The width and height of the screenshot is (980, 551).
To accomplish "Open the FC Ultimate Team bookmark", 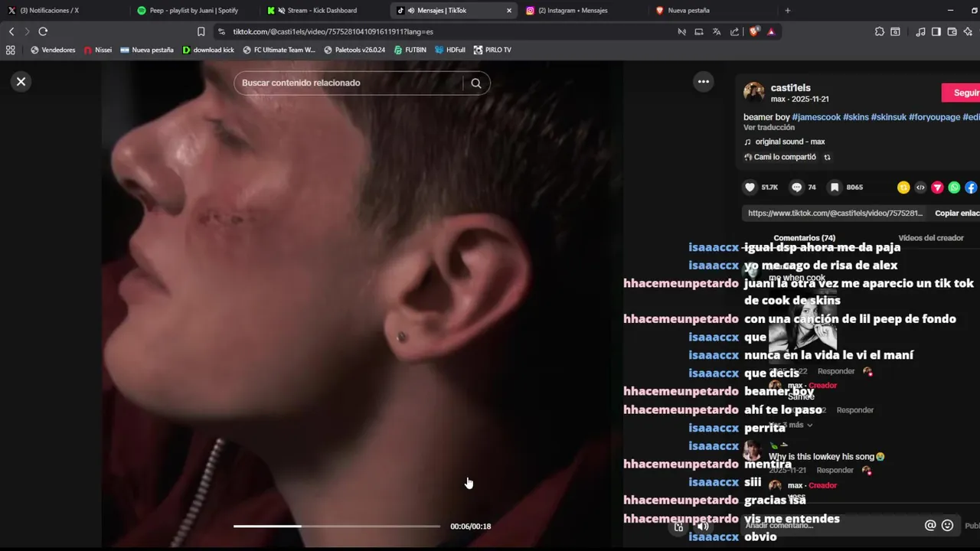I will (279, 50).
